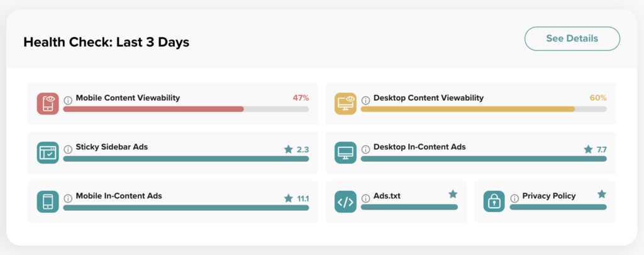Click info icon beside Privacy Policy
This screenshot has height=255, width=644.
(x=514, y=197)
